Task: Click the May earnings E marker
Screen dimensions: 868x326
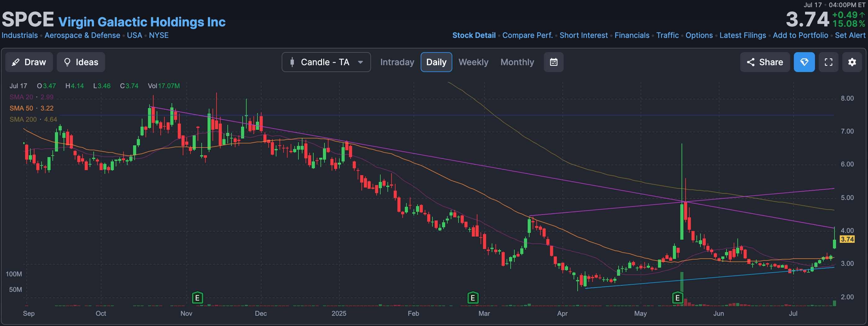Action: click(x=677, y=298)
